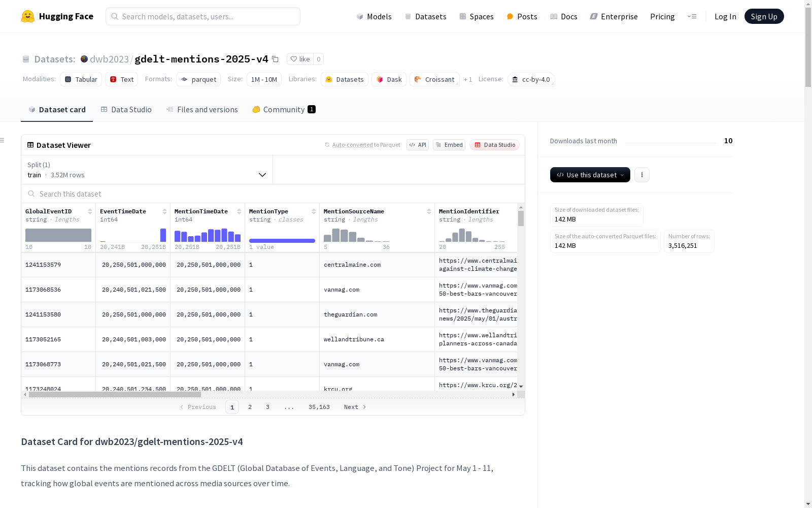Open Data Studio from the viewer header
The width and height of the screenshot is (812, 508).
click(x=494, y=145)
